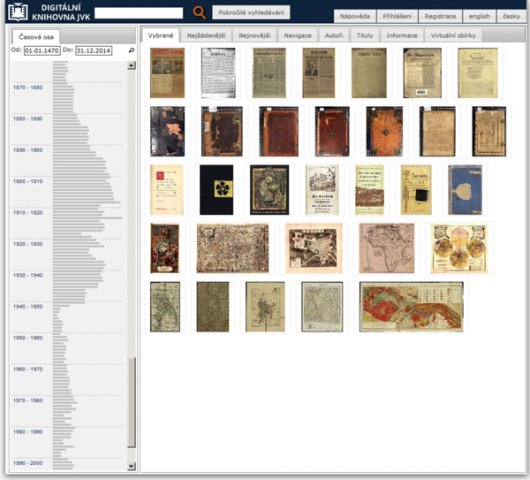
Task: Open the blue book cover thumbnail
Action: click(x=465, y=190)
